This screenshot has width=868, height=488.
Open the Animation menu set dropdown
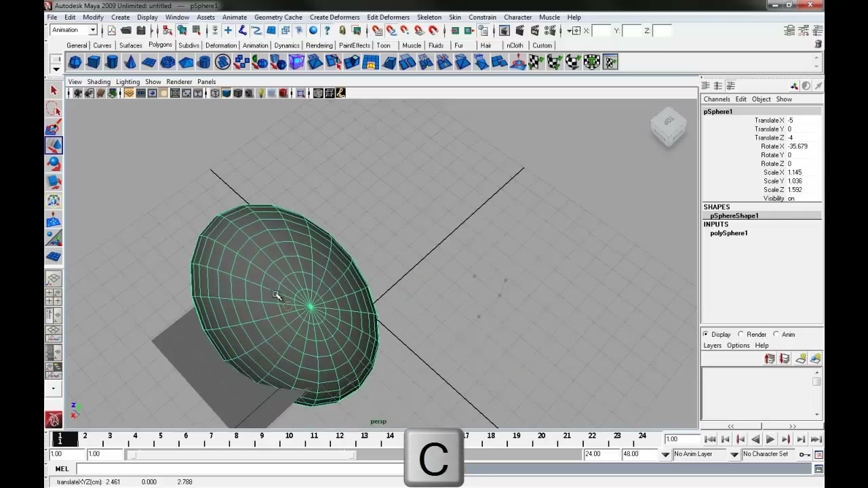[74, 30]
